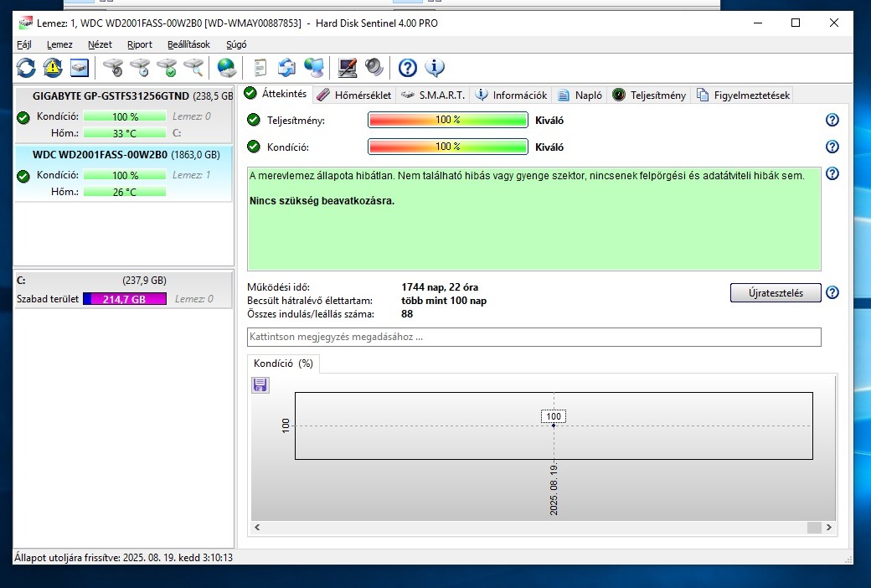Click the globe and monitor network icon

[314, 68]
